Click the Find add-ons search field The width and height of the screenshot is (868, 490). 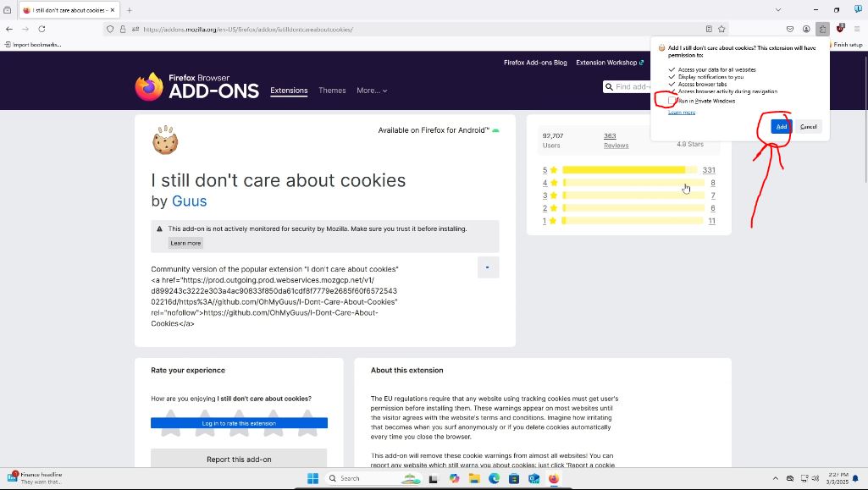628,87
